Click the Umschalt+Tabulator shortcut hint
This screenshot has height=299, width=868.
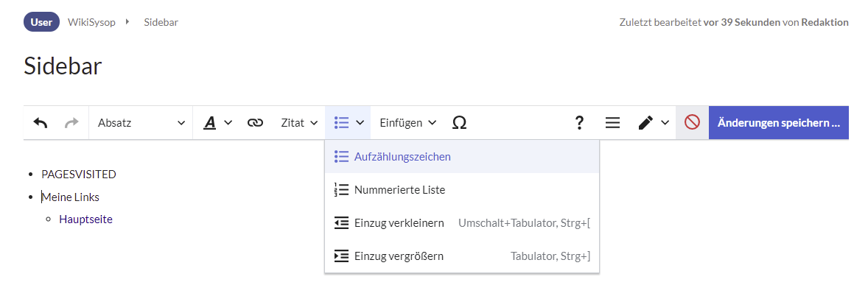(525, 223)
